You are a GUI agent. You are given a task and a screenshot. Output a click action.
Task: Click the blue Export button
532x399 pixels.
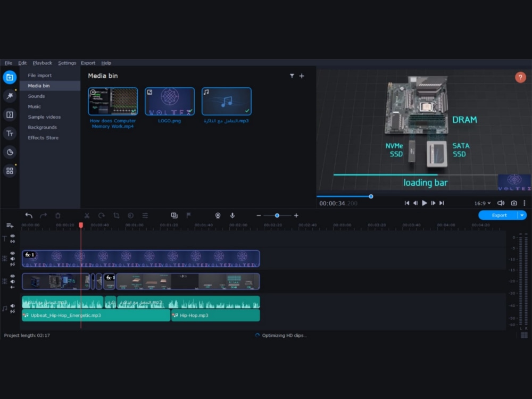pos(498,215)
